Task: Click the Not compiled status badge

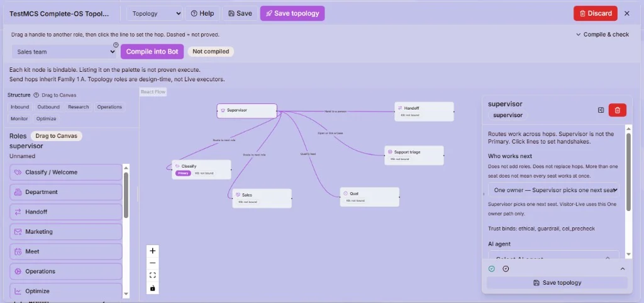Action: (211, 52)
